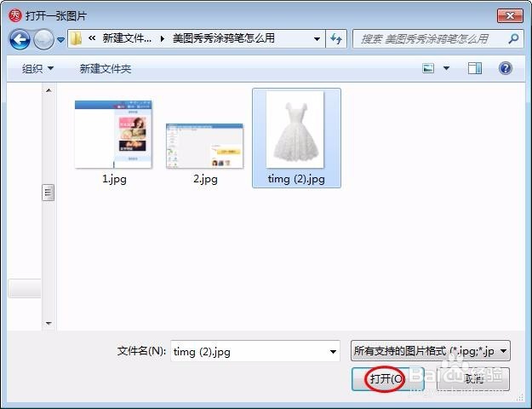Select the 2.jpg thumbnail
532x409 pixels.
[204, 146]
